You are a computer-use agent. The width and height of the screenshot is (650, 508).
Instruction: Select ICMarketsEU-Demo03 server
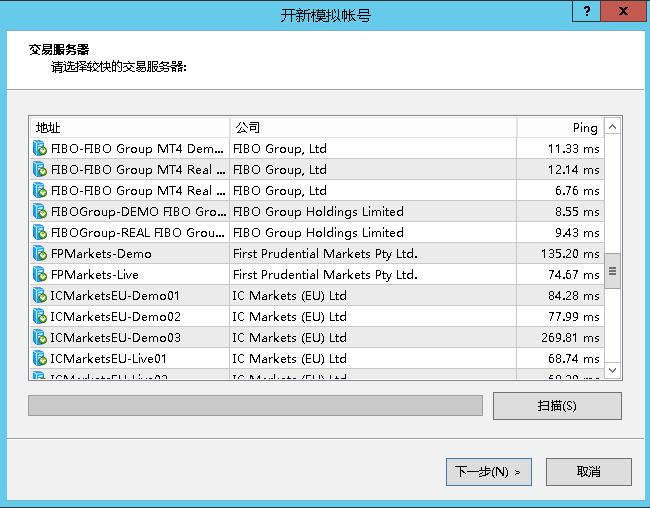click(115, 338)
